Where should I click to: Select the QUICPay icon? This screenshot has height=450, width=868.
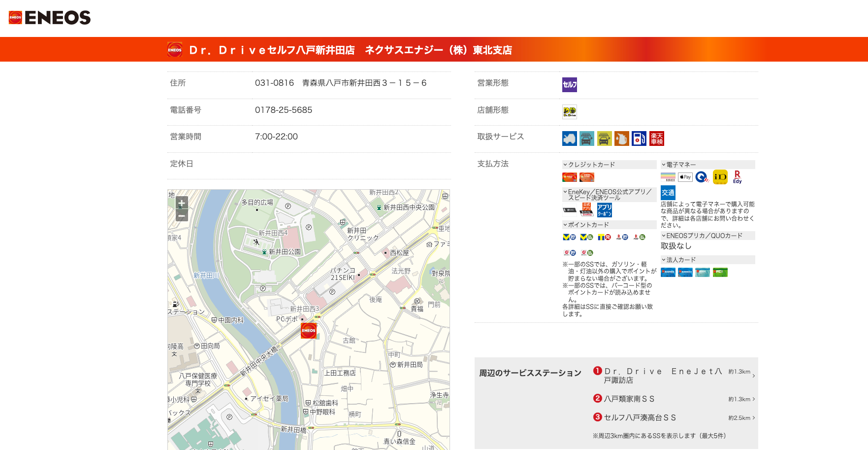click(x=703, y=177)
